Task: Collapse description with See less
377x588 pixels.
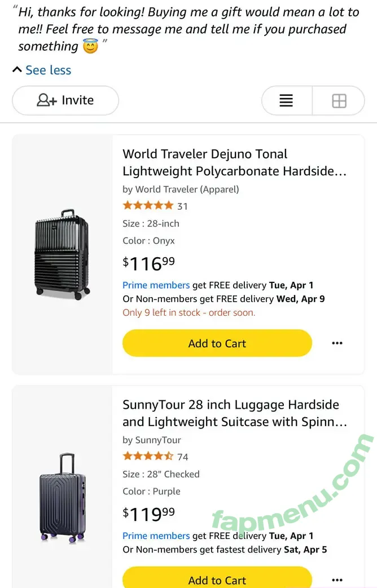Action: click(x=42, y=70)
